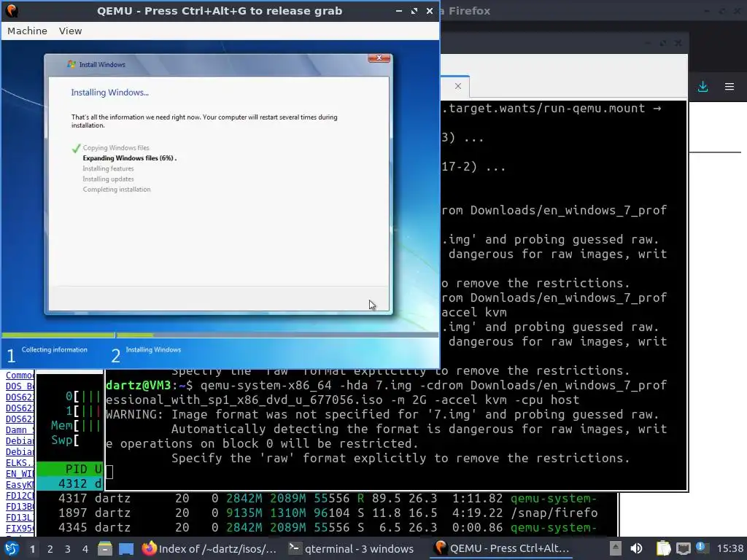Open the clipboard manager tray icon
Image resolution: width=747 pixels, height=560 pixels.
[x=663, y=548]
